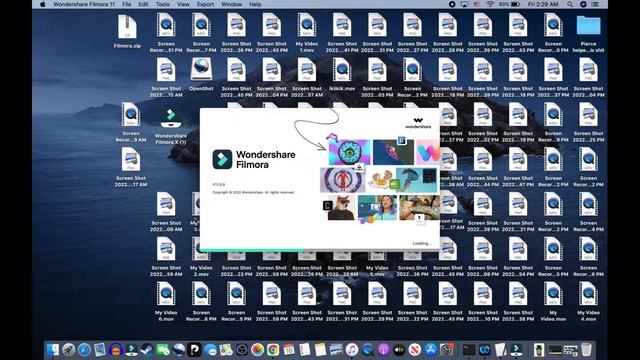Open News from the dock
The height and width of the screenshot is (360, 640).
click(x=415, y=350)
